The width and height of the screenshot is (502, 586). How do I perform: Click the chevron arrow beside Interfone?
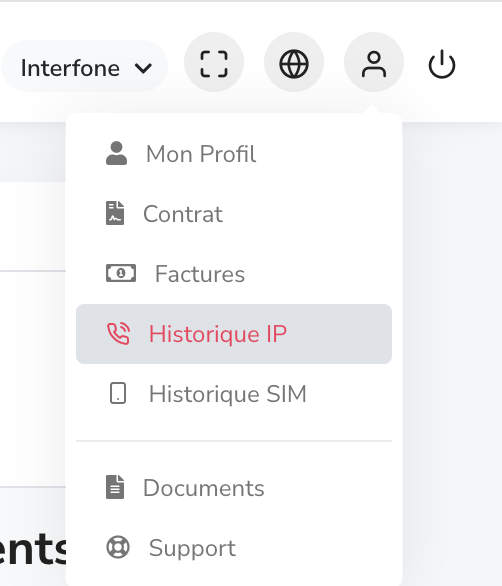tap(144, 68)
